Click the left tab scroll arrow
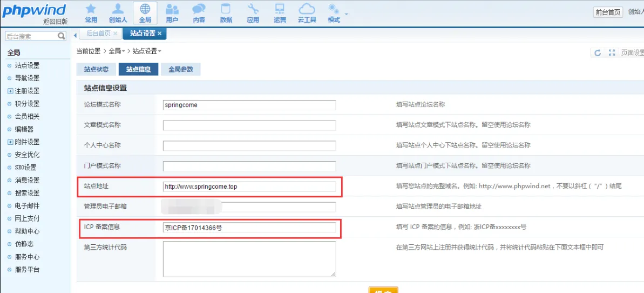The width and height of the screenshot is (644, 293). pos(76,36)
